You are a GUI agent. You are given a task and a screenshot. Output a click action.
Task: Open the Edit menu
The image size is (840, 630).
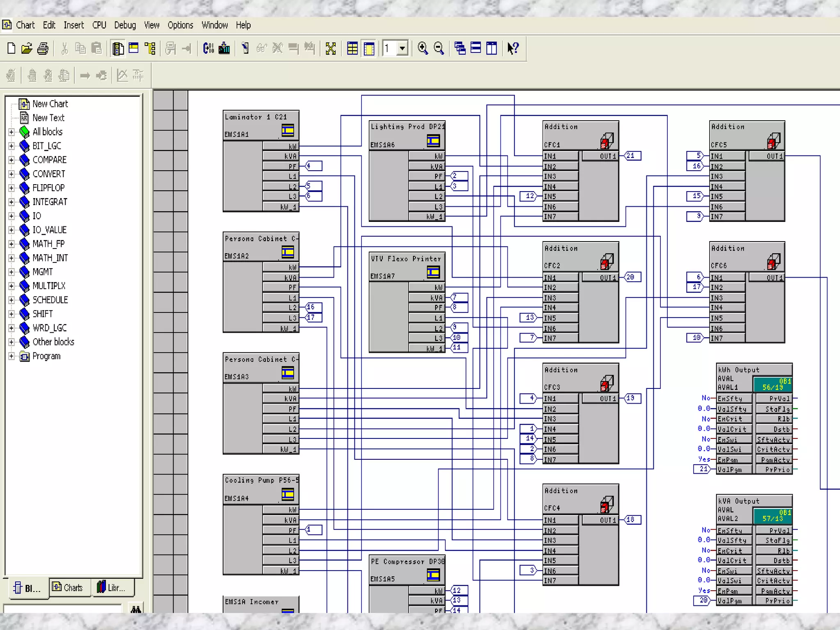49,25
